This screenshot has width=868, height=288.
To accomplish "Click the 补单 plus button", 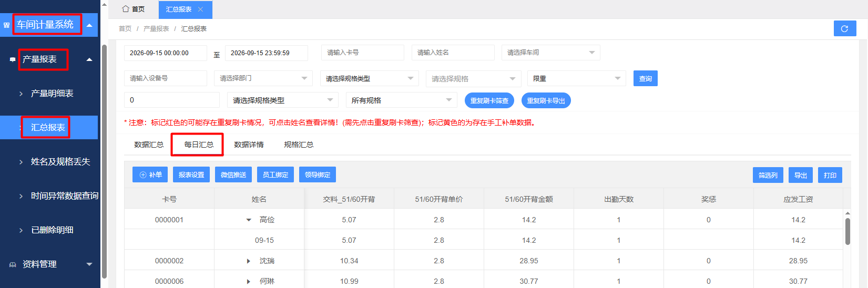I will [150, 174].
